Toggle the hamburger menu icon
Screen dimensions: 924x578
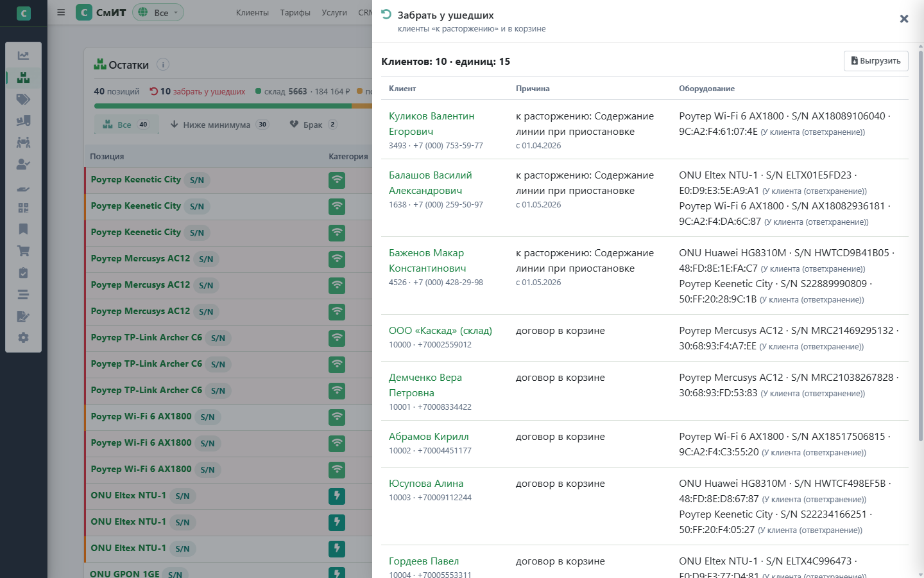tap(61, 12)
